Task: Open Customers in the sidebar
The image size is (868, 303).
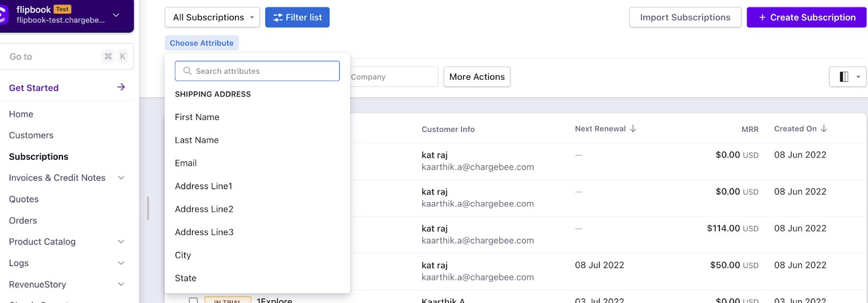Action: tap(31, 135)
